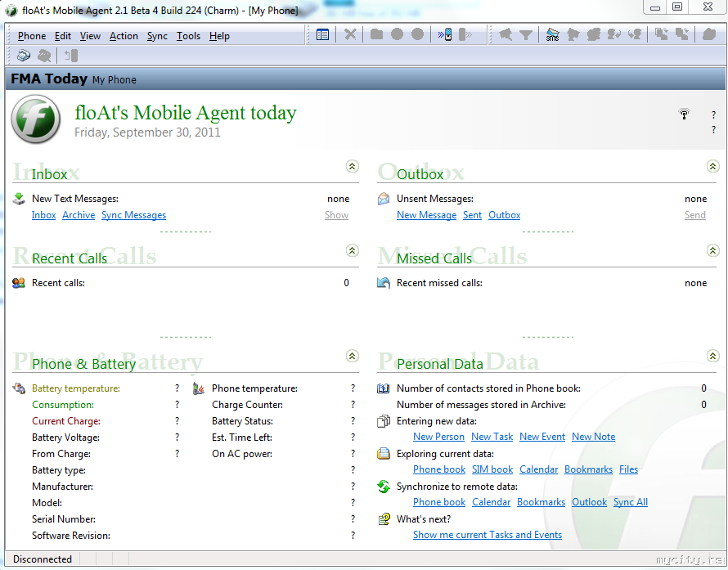Viewport: 728px width, 570px height.
Task: Open the SIM book link
Action: (492, 469)
